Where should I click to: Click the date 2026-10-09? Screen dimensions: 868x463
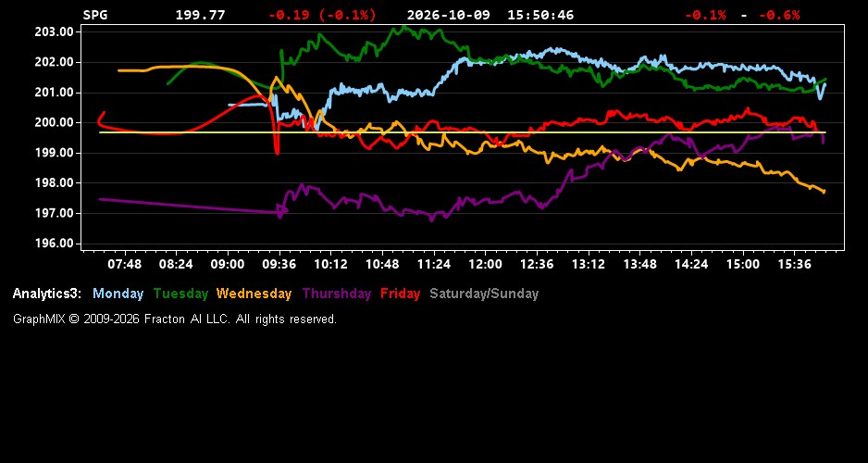coord(448,15)
